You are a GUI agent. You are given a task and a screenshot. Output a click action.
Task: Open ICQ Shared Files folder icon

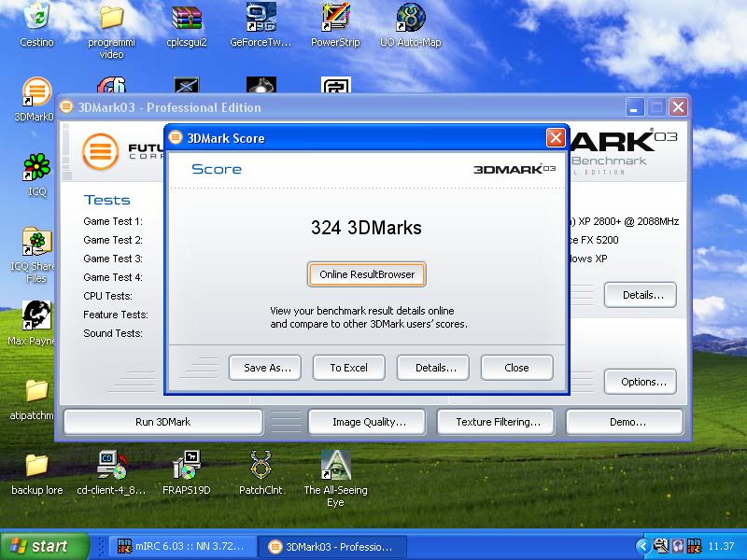[x=36, y=242]
